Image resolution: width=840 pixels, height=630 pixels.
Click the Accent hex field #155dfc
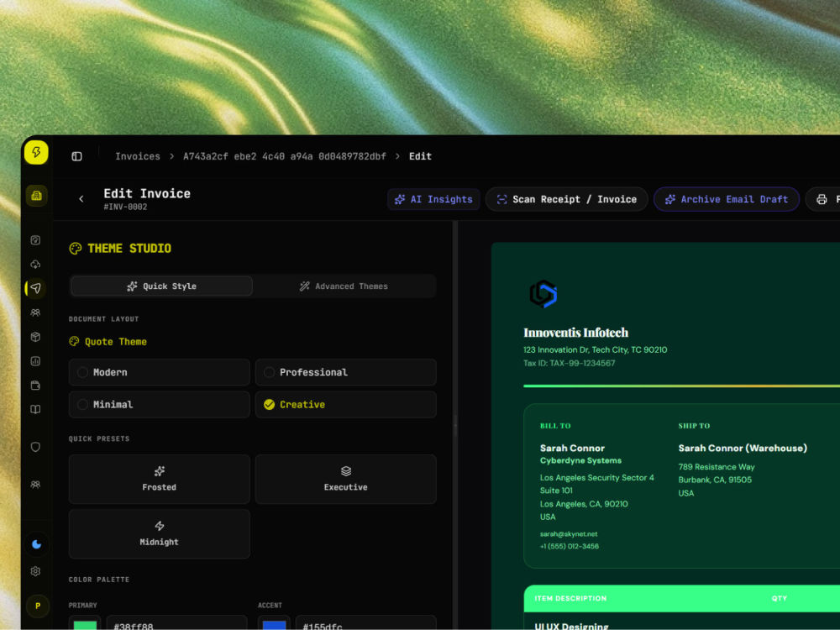coord(366,623)
